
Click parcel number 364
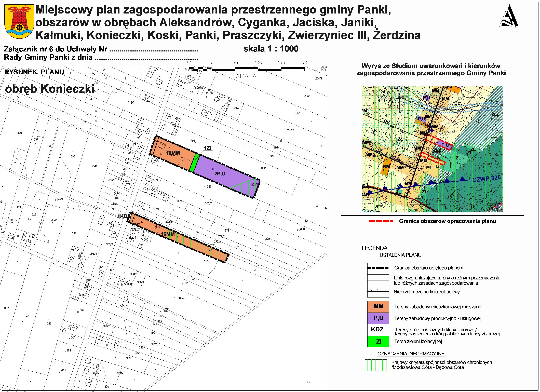pos(63,370)
